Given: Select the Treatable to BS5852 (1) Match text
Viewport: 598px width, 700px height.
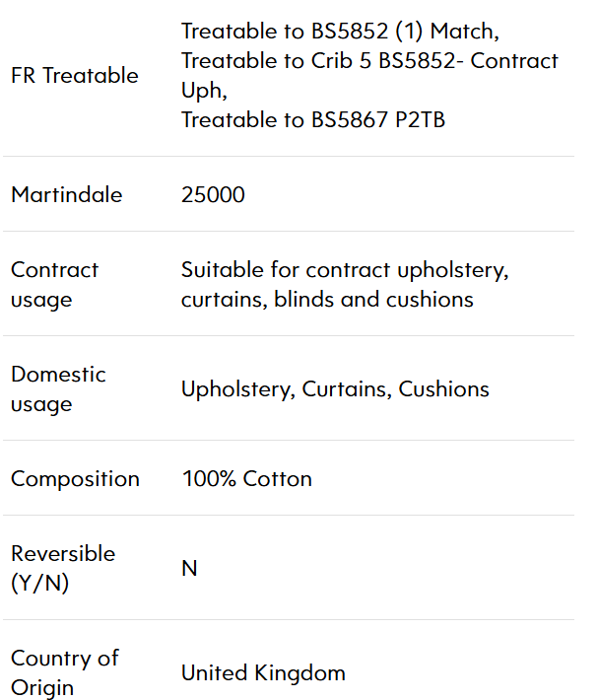Looking at the screenshot, I should (340, 32).
